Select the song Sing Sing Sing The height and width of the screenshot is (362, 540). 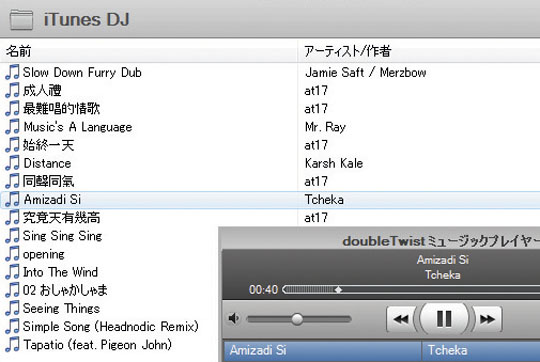(62, 236)
